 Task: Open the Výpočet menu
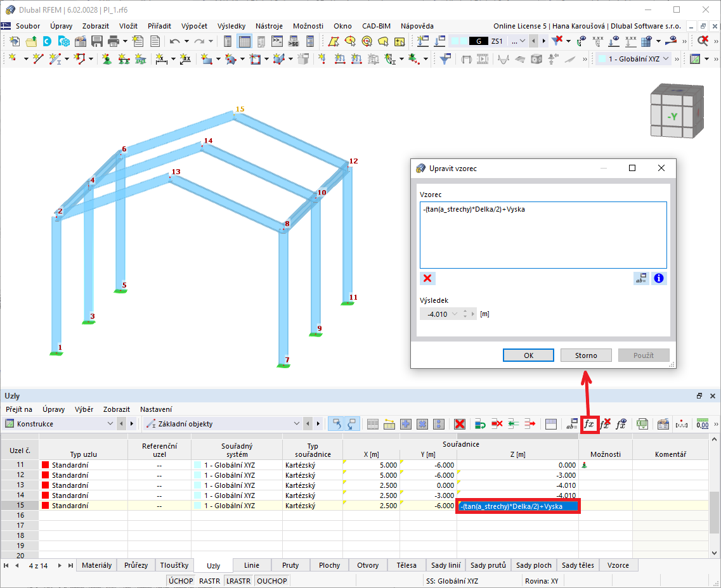pos(194,26)
